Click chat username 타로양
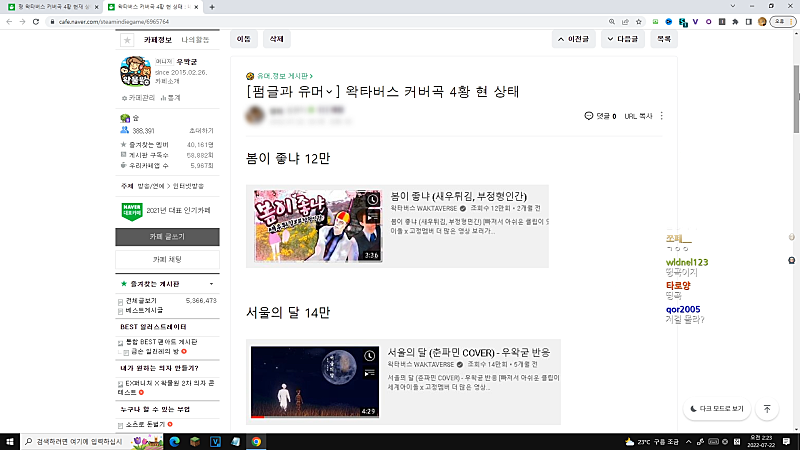 tap(678, 286)
